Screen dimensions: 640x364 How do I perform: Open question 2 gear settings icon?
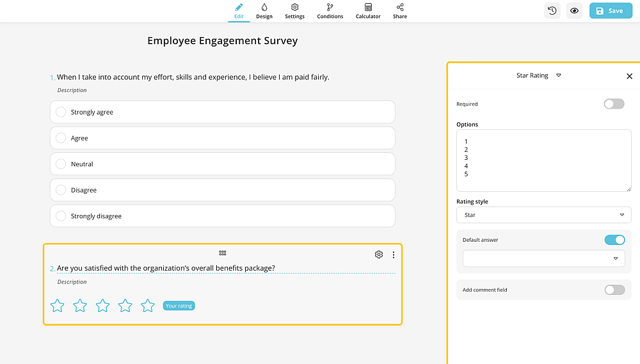tap(379, 255)
